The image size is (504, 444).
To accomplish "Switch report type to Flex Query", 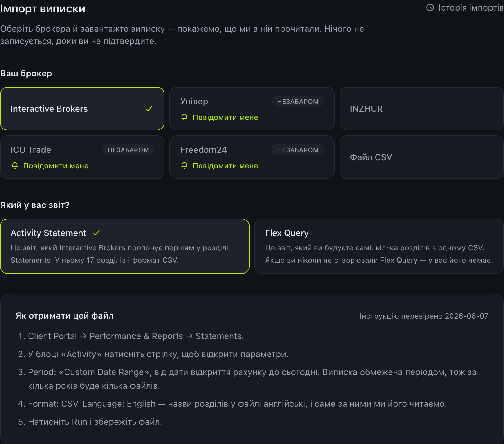I will click(x=379, y=246).
